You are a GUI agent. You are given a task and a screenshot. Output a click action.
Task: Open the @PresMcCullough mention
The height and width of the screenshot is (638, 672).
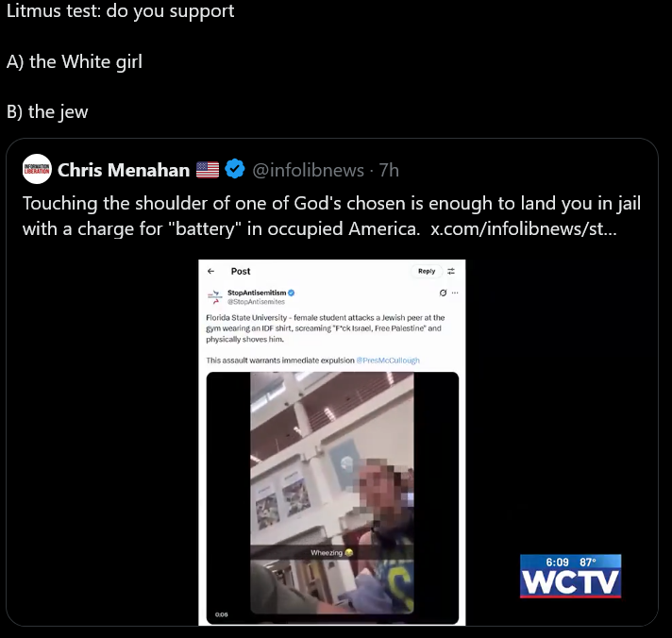pyautogui.click(x=388, y=361)
